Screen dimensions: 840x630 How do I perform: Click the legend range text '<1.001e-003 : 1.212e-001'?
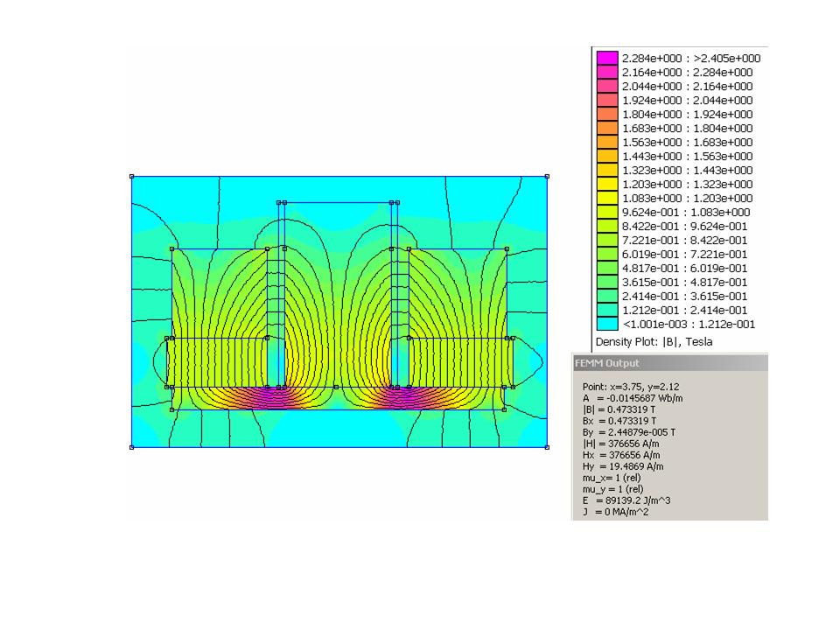[x=689, y=324]
